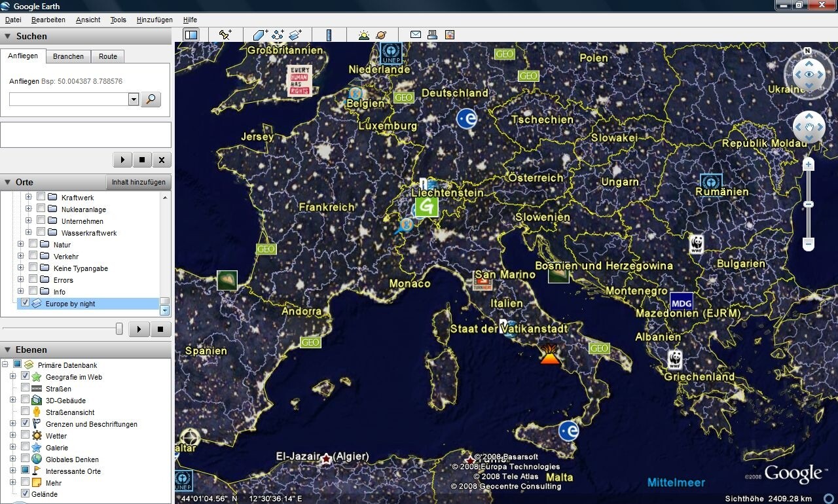Check the Kraftwerk folder checkbox

41,196
